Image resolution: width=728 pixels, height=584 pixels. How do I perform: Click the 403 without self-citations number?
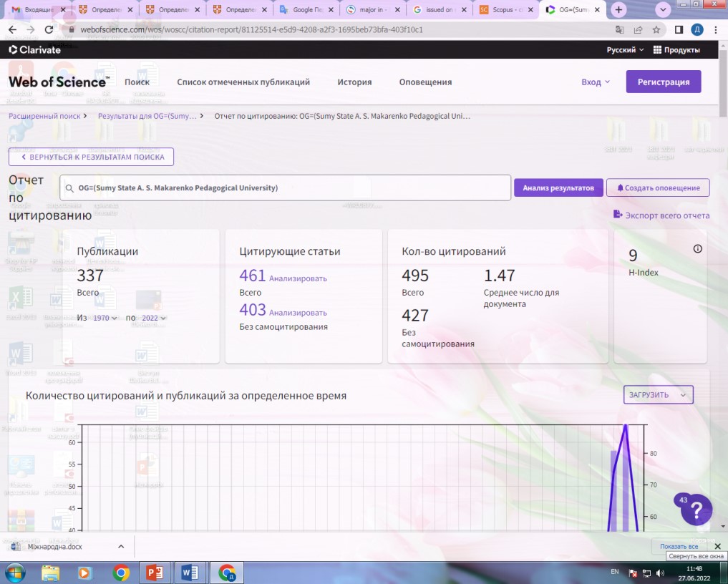[x=253, y=310]
